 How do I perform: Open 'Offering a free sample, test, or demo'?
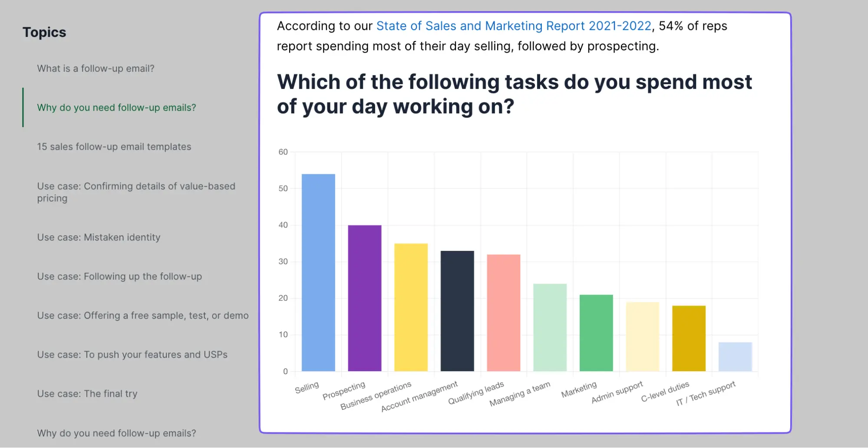[x=142, y=316]
